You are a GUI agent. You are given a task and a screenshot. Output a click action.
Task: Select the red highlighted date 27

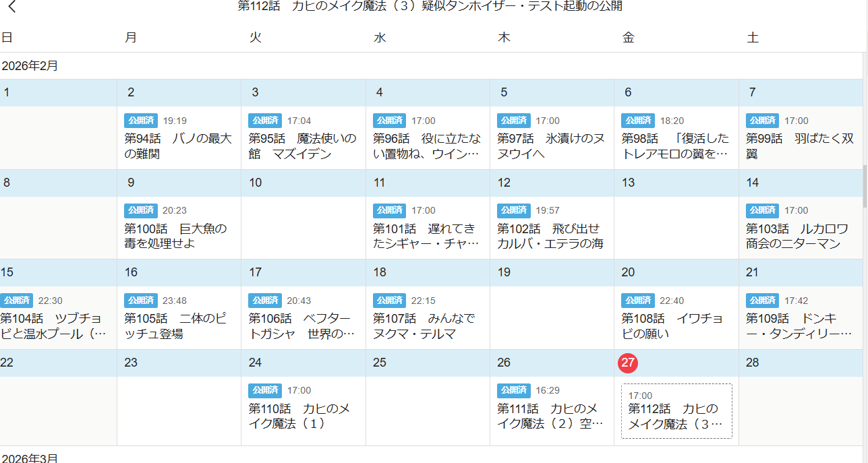[628, 363]
